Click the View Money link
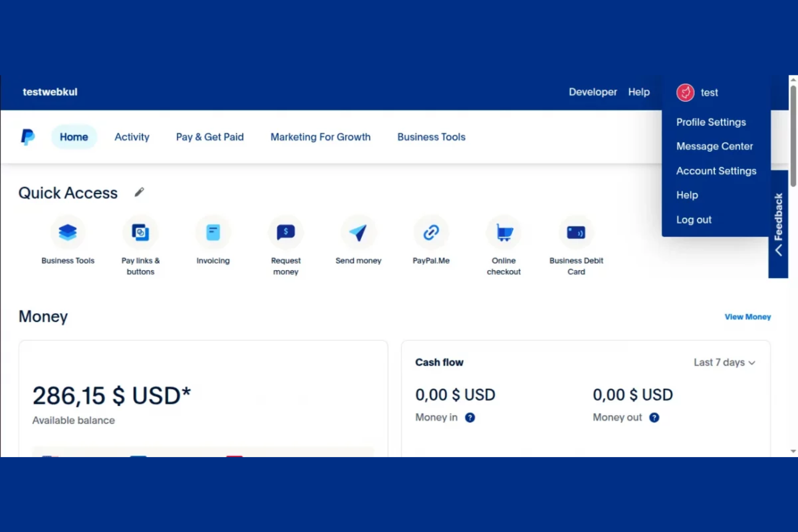The height and width of the screenshot is (532, 798). coord(747,316)
